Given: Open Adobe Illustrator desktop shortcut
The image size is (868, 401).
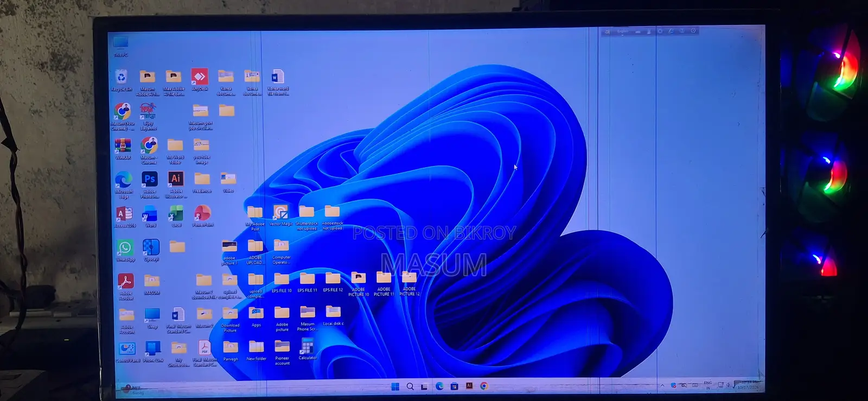Looking at the screenshot, I should 176,185.
